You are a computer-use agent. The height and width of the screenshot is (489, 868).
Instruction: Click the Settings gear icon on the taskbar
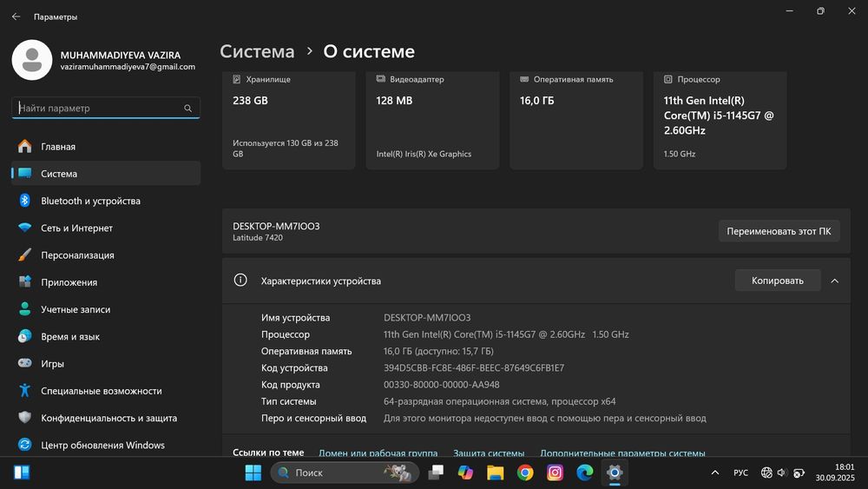tap(615, 472)
